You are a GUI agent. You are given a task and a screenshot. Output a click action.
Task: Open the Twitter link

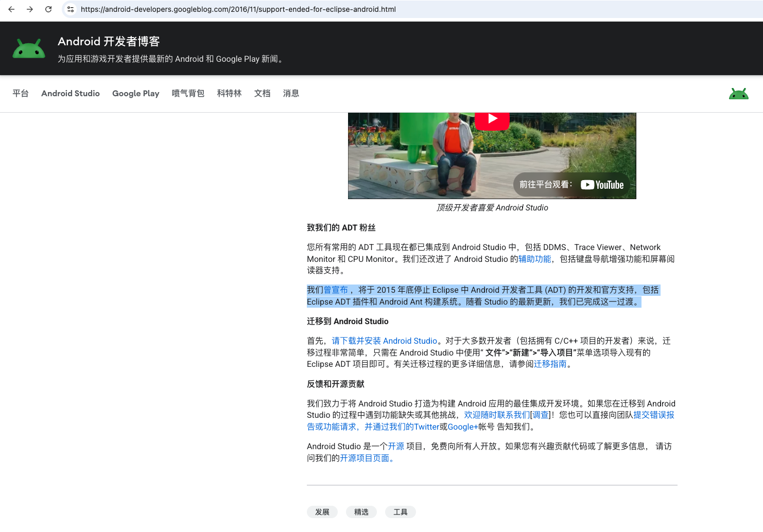coord(426,427)
